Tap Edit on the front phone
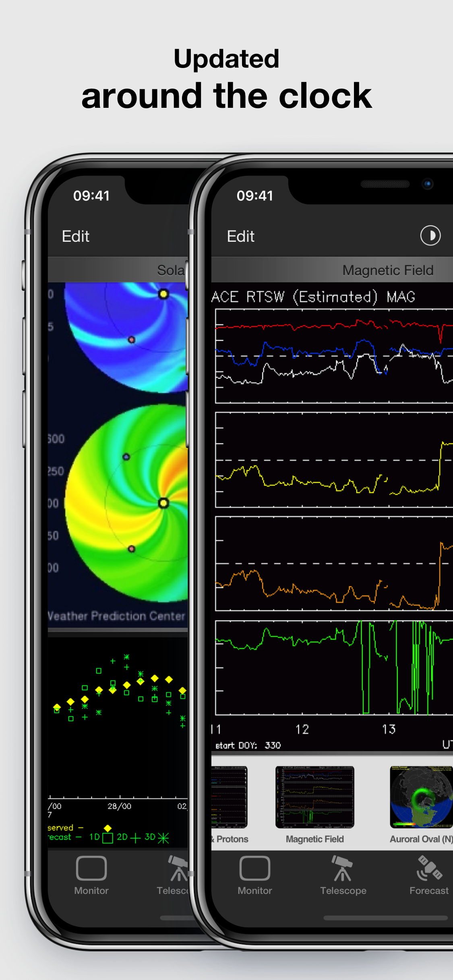453x980 pixels. pyautogui.click(x=240, y=236)
